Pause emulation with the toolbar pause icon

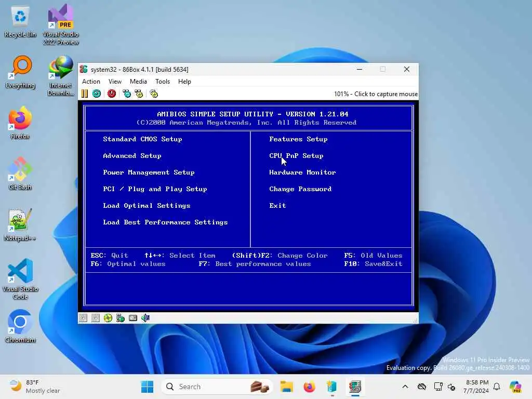[x=85, y=94]
